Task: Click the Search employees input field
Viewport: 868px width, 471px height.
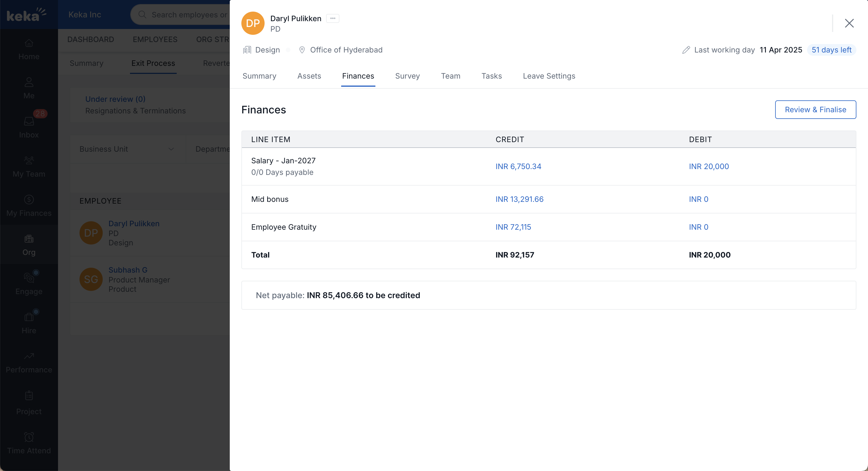Action: (189, 15)
